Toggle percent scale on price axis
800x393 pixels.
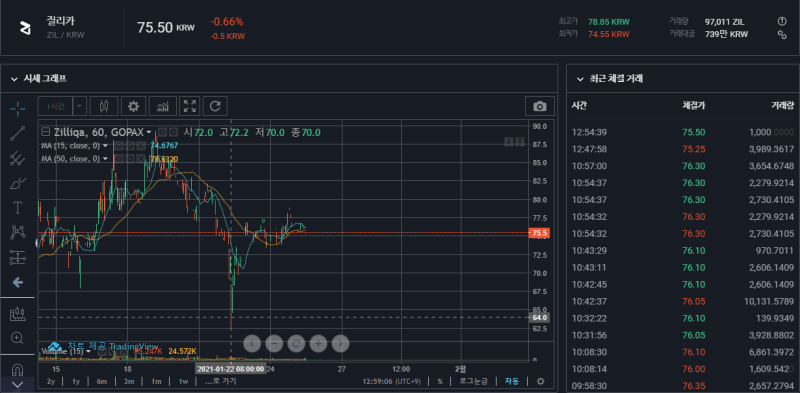pyautogui.click(x=440, y=381)
